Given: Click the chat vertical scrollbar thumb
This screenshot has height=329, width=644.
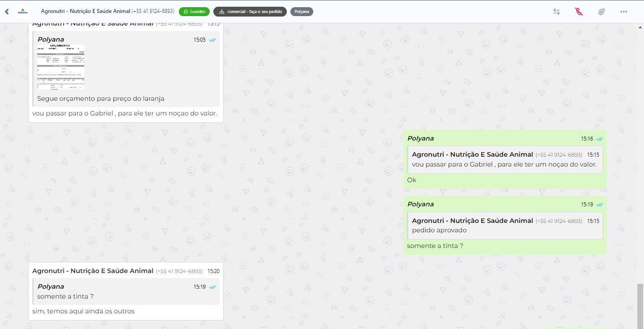Looking at the screenshot, I should [640, 306].
